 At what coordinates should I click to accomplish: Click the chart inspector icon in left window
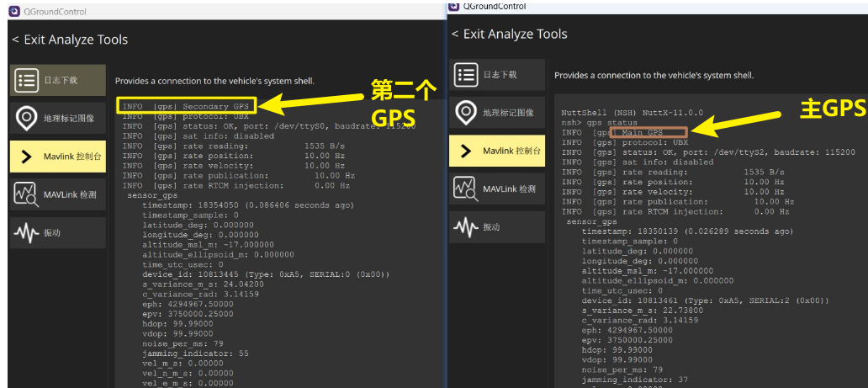coord(26,194)
